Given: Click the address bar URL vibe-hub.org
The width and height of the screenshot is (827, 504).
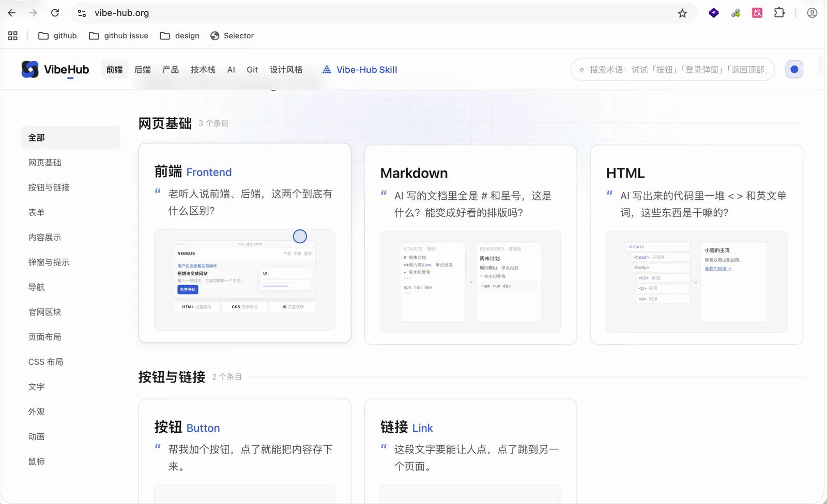Looking at the screenshot, I should [122, 13].
